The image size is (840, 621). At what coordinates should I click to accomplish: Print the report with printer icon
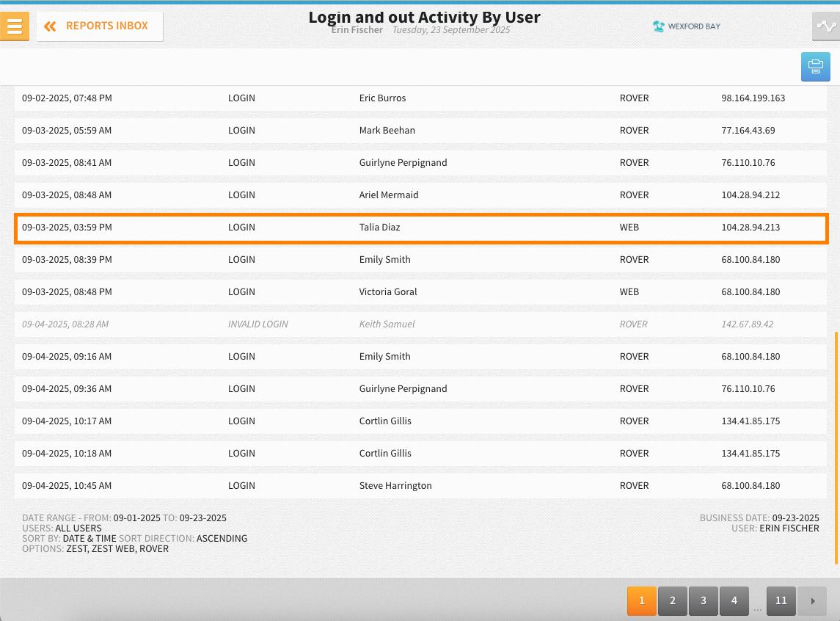coord(815,67)
